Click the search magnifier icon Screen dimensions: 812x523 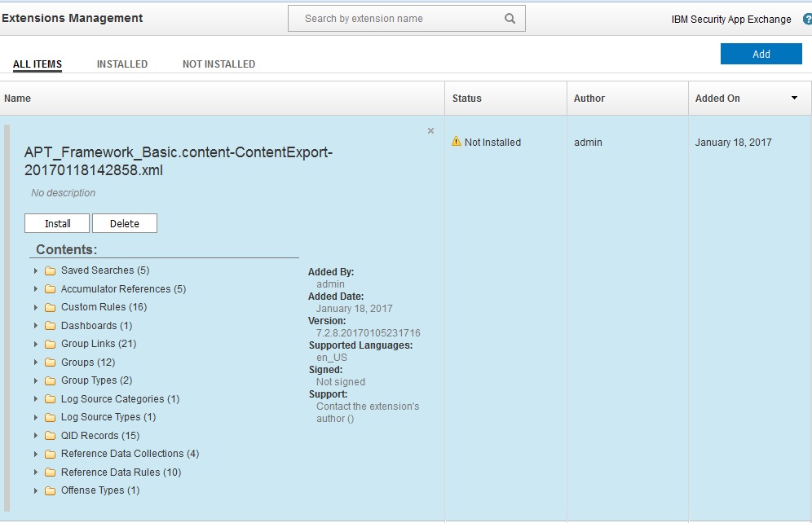pos(510,19)
